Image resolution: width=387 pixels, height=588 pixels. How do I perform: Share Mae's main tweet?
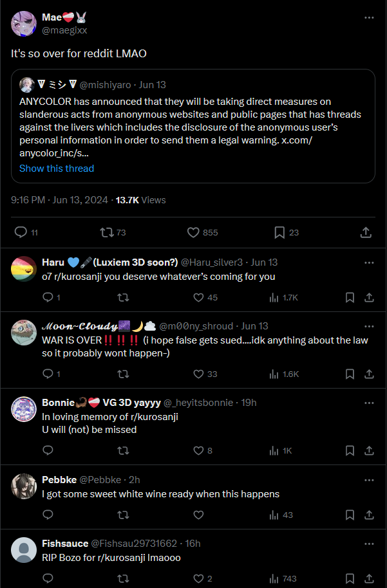[x=366, y=232]
